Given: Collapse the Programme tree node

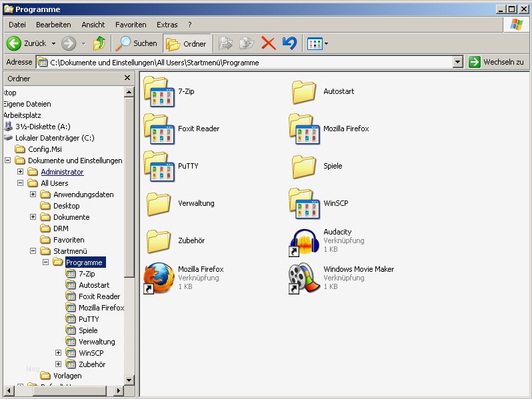Looking at the screenshot, I should (x=45, y=262).
